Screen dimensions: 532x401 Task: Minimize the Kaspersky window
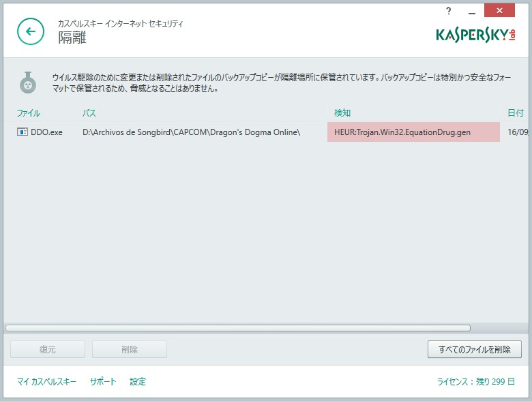471,12
